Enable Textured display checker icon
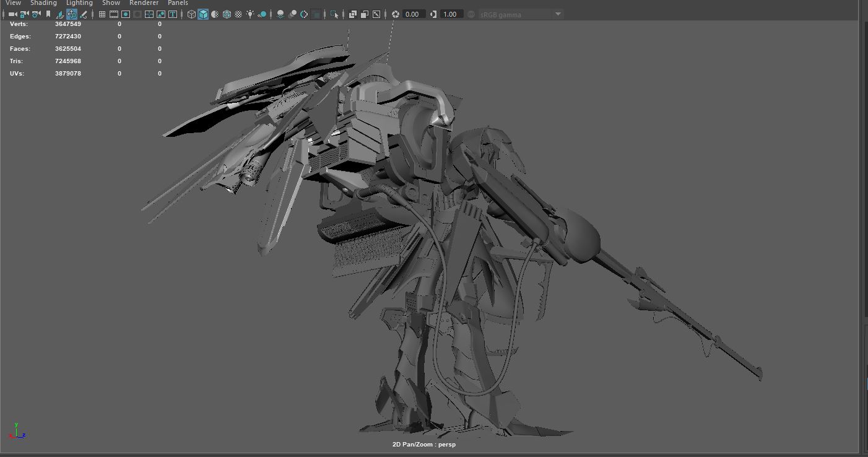 tap(238, 14)
